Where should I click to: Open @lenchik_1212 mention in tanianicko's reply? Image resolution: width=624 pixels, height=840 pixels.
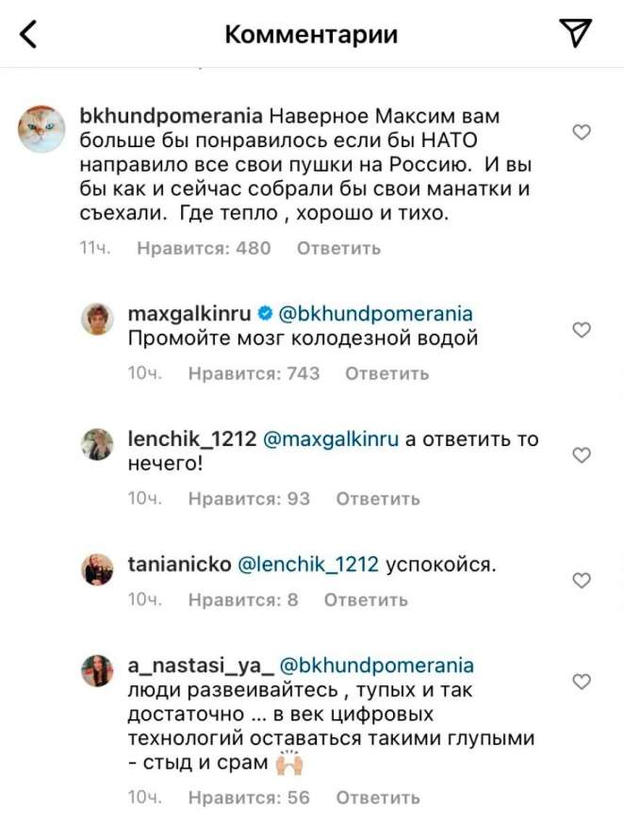304,565
